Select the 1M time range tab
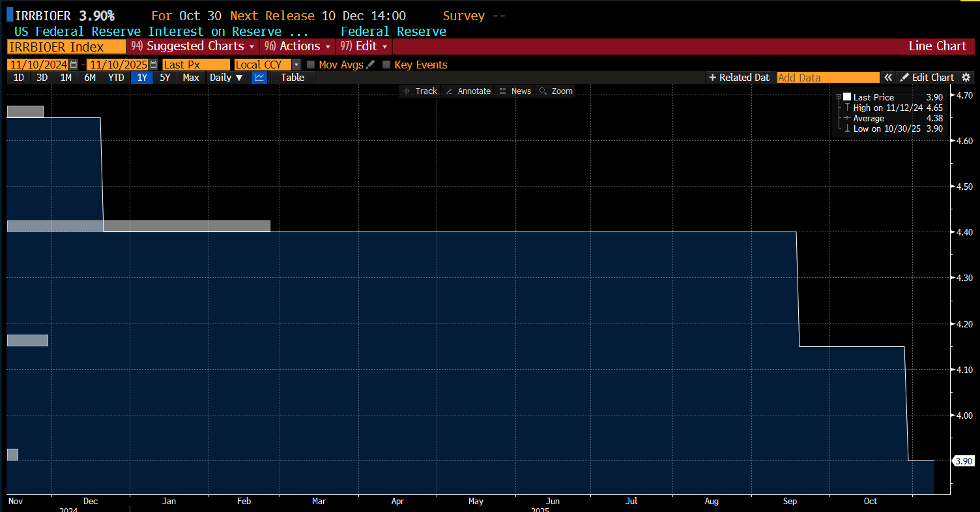This screenshot has width=980, height=512. point(66,78)
